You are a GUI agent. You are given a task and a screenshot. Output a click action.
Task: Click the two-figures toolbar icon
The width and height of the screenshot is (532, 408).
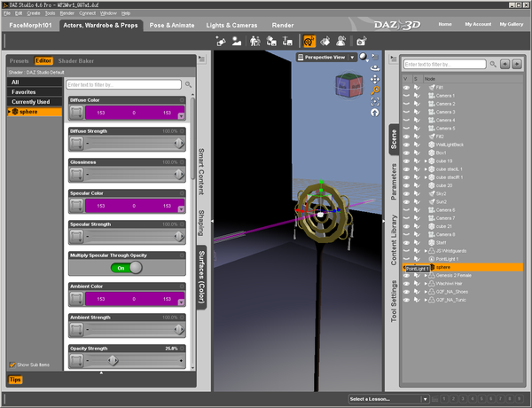254,42
